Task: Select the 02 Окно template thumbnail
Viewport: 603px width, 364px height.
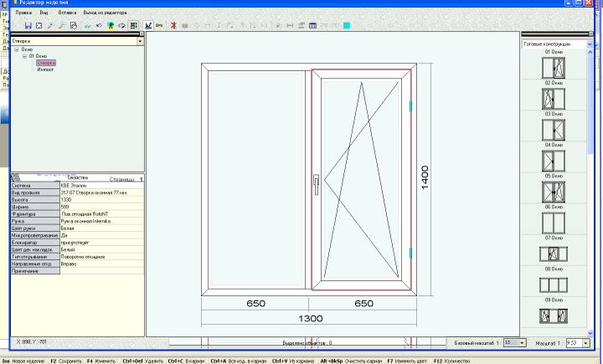Action: (554, 99)
